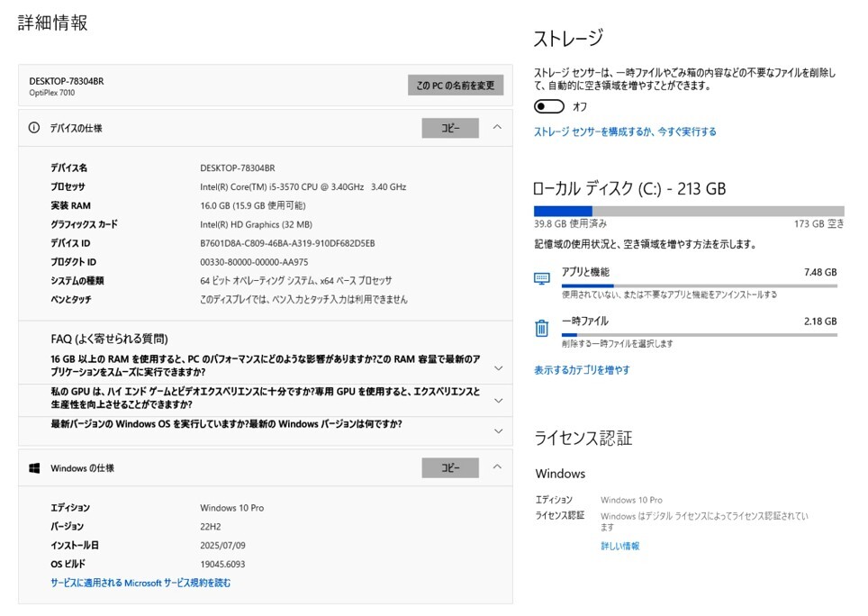Click the ペンとタッチ row value text
Screen dimensions: 868x616
304,300
